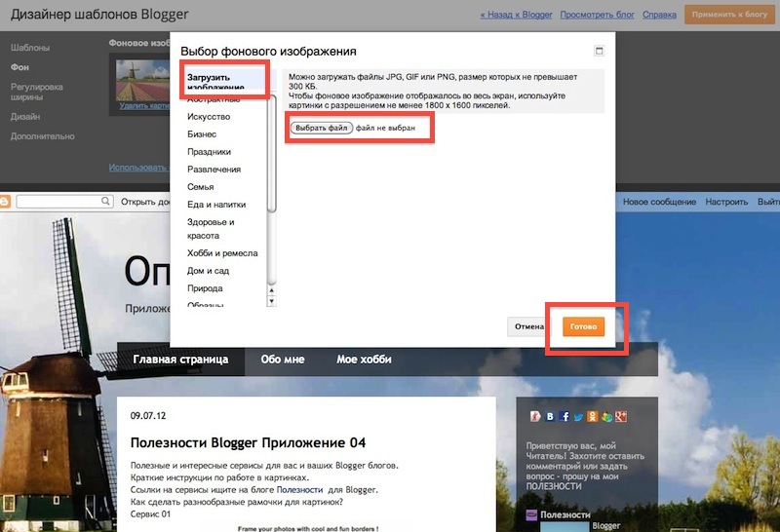Click Настроить in blog navbar
Screen dimensions: 780x532
tap(726, 202)
